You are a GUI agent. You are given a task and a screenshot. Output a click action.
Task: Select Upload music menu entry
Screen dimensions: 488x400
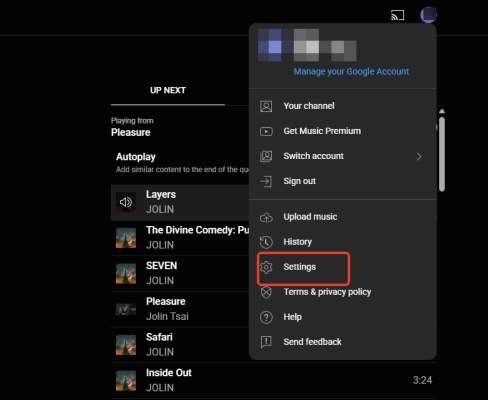click(x=343, y=217)
